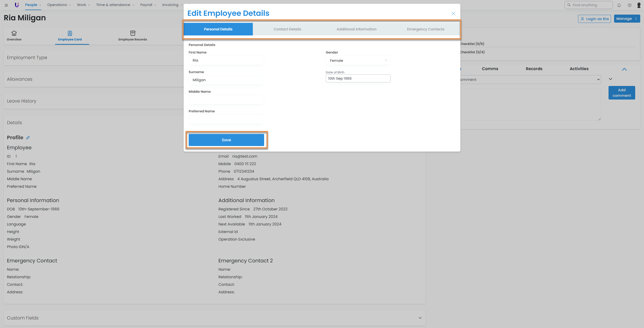Image resolution: width=644 pixels, height=328 pixels.
Task: Open the Employee Records archive icon
Action: [133, 33]
